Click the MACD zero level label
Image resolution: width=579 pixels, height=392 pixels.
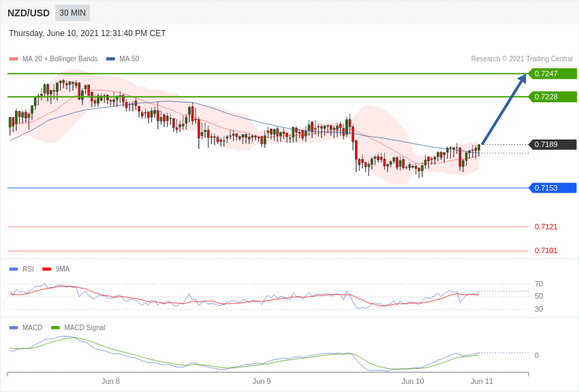click(537, 355)
